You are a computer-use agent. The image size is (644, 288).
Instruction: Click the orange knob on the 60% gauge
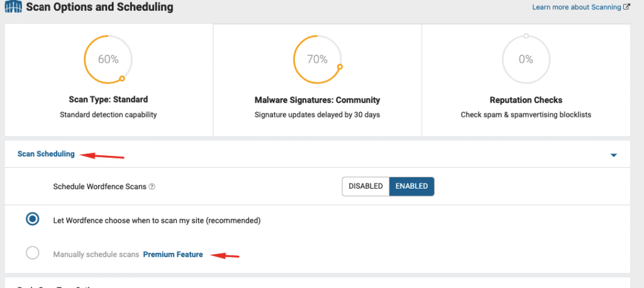point(122,79)
